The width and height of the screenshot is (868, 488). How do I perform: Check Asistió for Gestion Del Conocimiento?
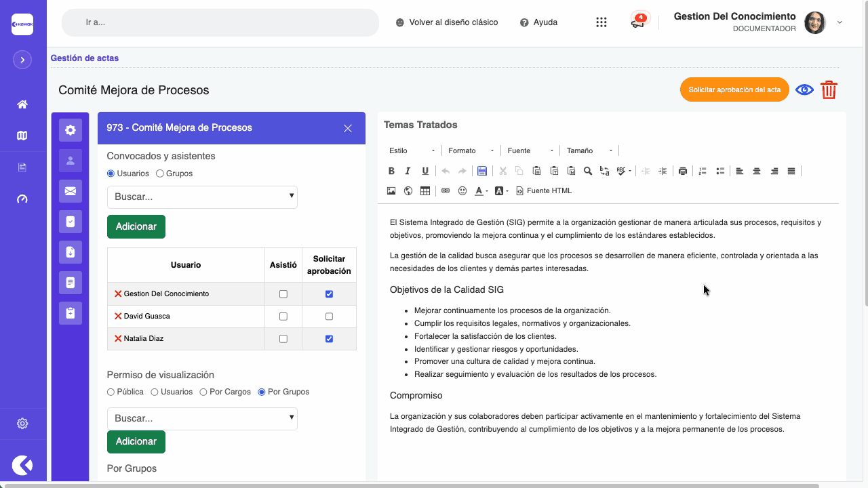[x=283, y=294]
